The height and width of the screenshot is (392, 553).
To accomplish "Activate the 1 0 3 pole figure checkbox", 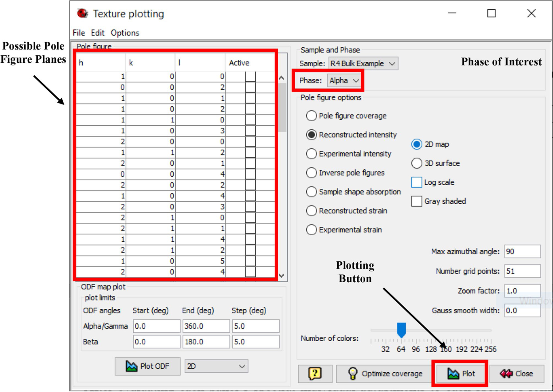I will [250, 131].
